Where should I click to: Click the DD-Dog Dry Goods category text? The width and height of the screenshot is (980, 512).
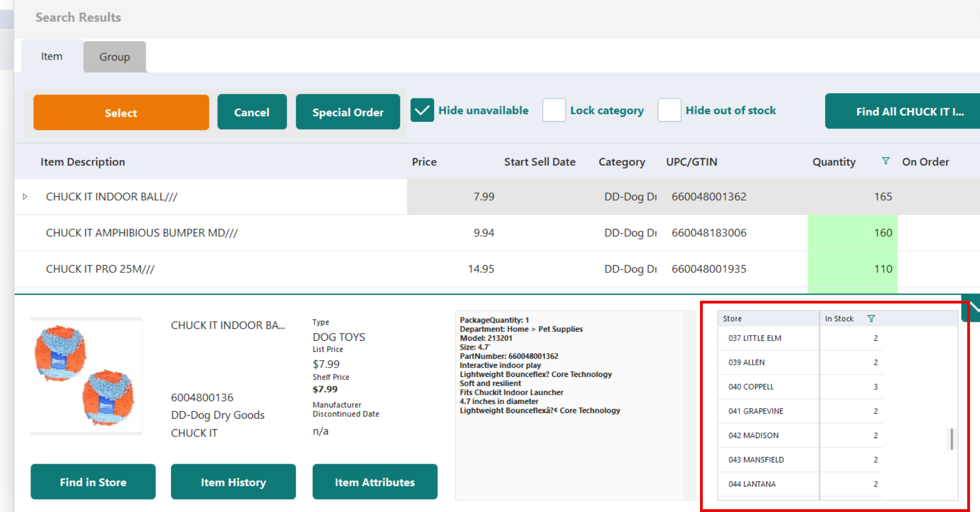point(218,415)
